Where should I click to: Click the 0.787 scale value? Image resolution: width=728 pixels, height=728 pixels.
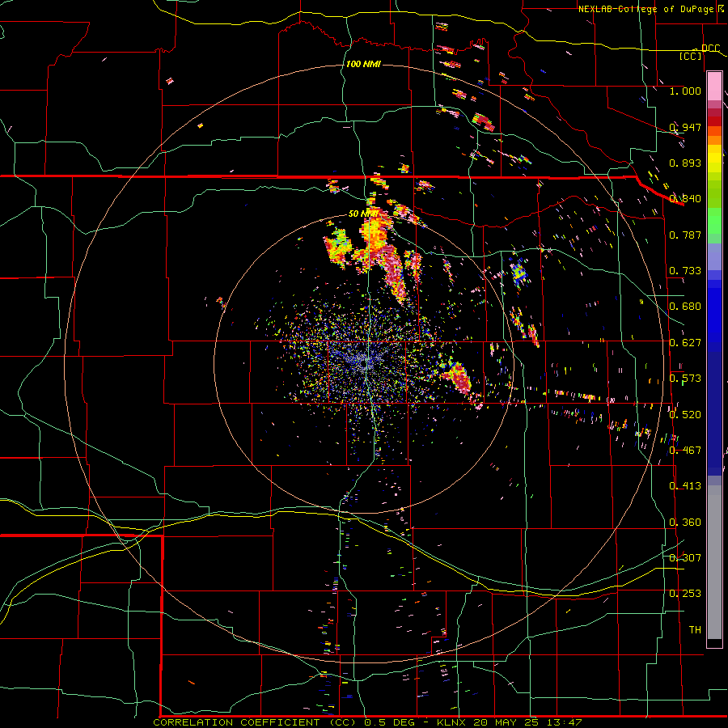(x=685, y=235)
